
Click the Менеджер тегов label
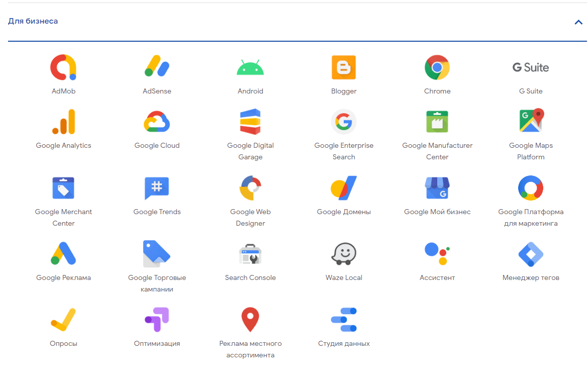pyautogui.click(x=531, y=277)
